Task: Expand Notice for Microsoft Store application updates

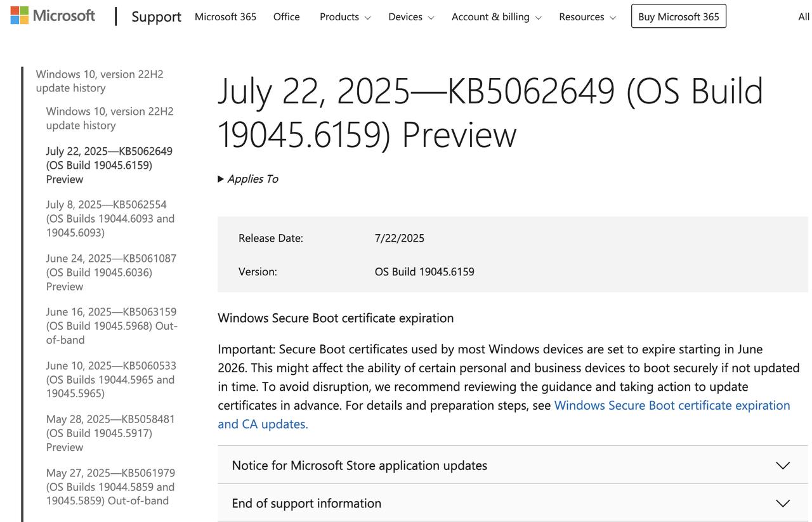Action: pos(513,465)
